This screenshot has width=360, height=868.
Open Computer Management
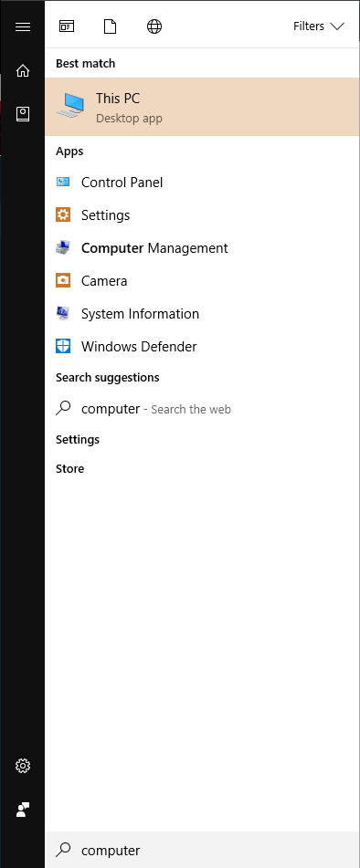pyautogui.click(x=202, y=248)
